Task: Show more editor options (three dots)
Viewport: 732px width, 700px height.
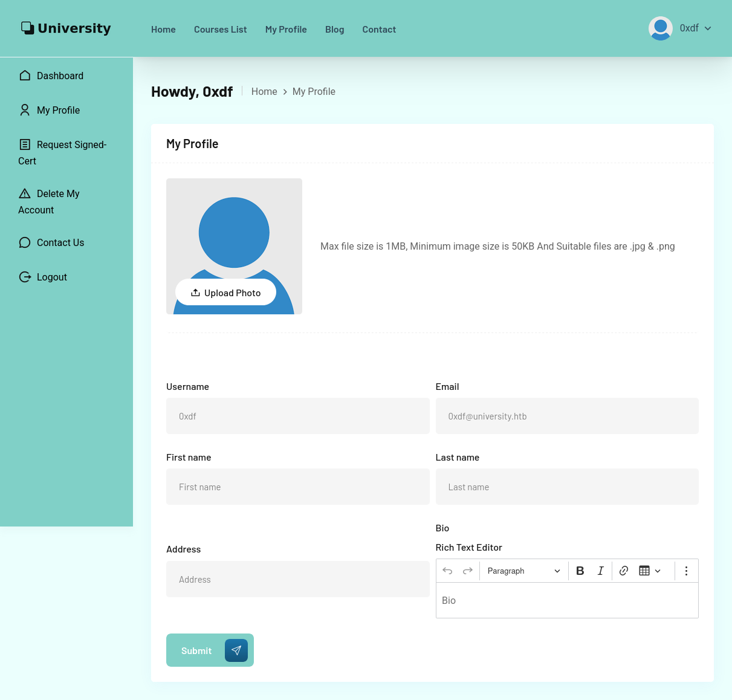Action: [686, 571]
